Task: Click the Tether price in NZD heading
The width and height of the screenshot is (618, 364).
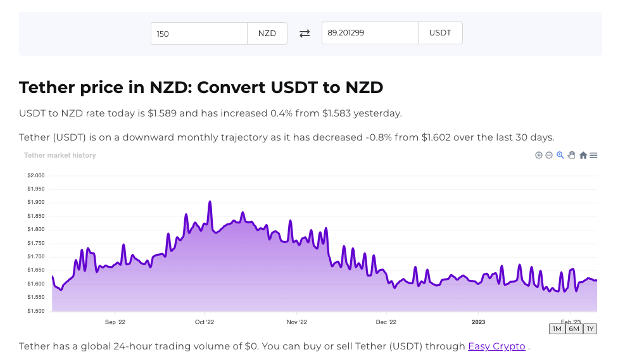Action: (x=201, y=87)
